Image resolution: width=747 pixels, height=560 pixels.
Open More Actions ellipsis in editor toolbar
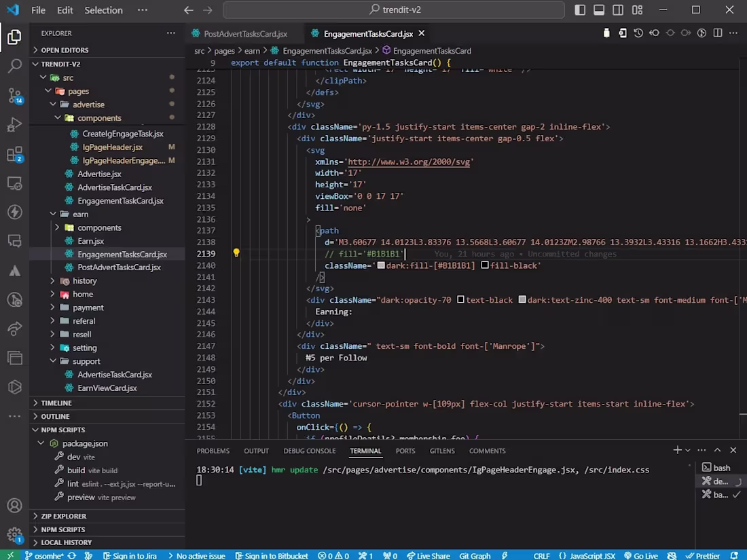click(733, 33)
